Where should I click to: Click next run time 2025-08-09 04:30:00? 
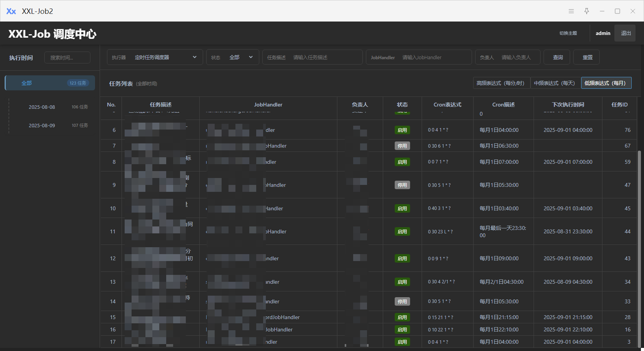(568, 282)
